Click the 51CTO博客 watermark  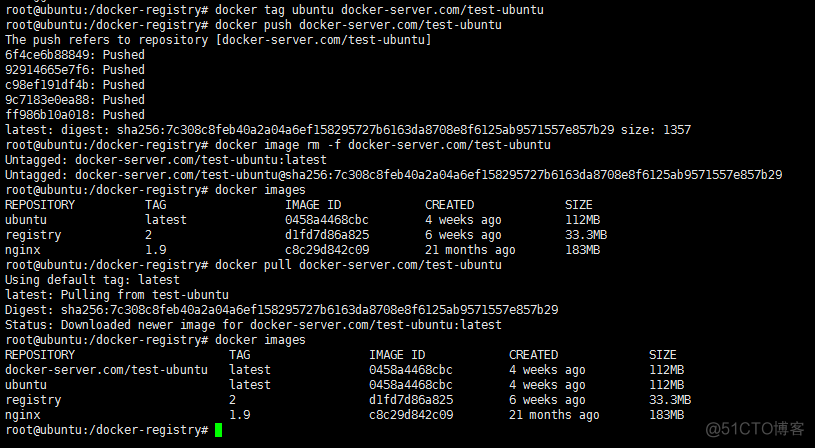click(755, 428)
